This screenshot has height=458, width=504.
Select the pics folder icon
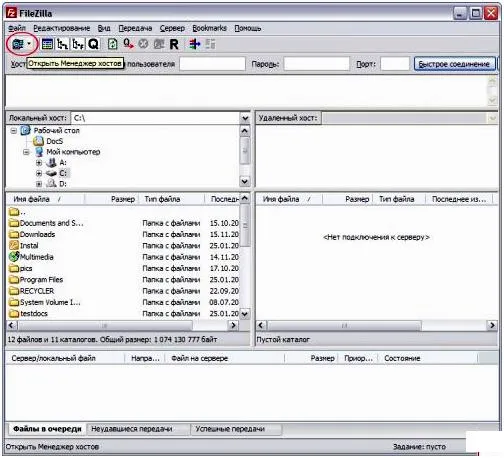point(14,268)
